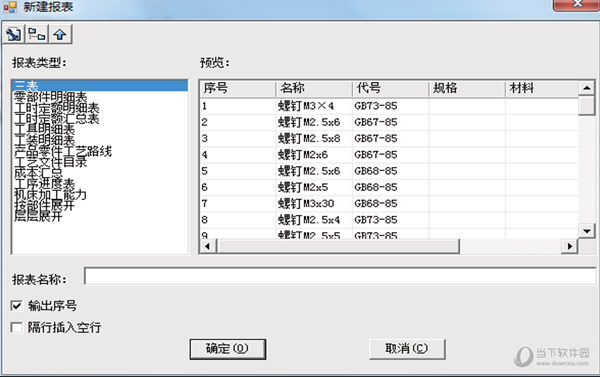Image resolution: width=600 pixels, height=377 pixels.
Task: Select 成本汇总 report type
Action: pos(38,173)
